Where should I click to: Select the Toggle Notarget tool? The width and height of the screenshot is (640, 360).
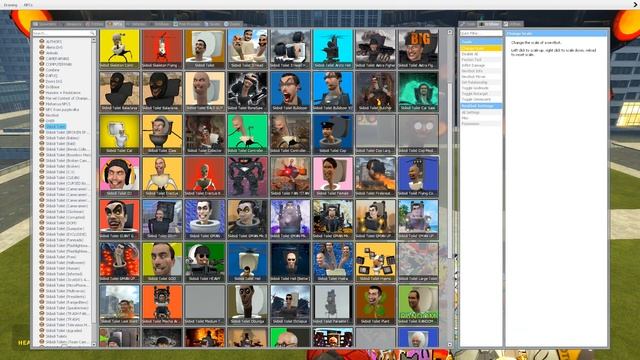click(481, 94)
